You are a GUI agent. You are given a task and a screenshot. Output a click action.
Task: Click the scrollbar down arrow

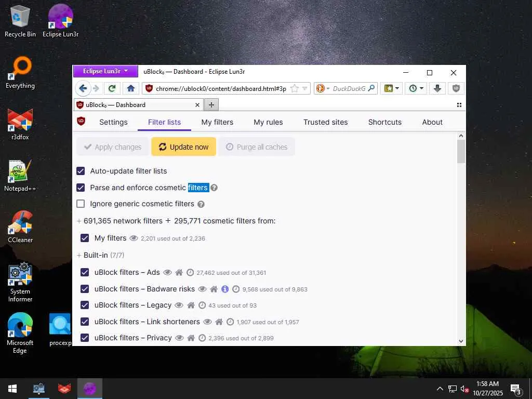[x=461, y=341]
